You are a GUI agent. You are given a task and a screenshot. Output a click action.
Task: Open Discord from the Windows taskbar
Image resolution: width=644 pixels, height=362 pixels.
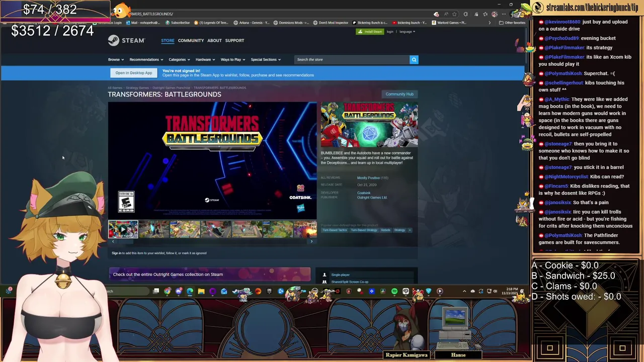[179, 291]
